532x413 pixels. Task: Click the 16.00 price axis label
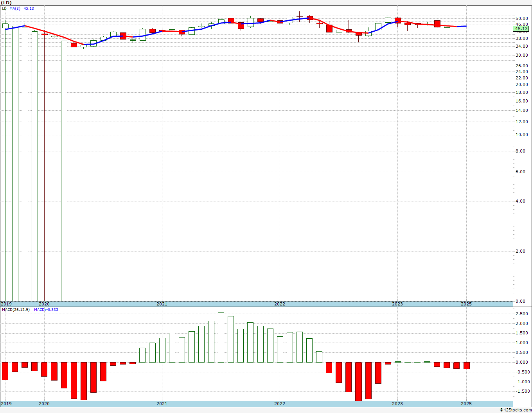point(522,101)
